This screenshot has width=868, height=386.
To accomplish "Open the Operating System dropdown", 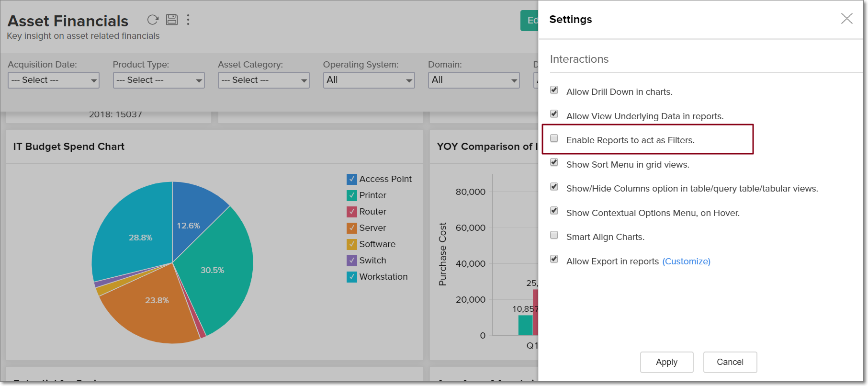I will coord(369,80).
